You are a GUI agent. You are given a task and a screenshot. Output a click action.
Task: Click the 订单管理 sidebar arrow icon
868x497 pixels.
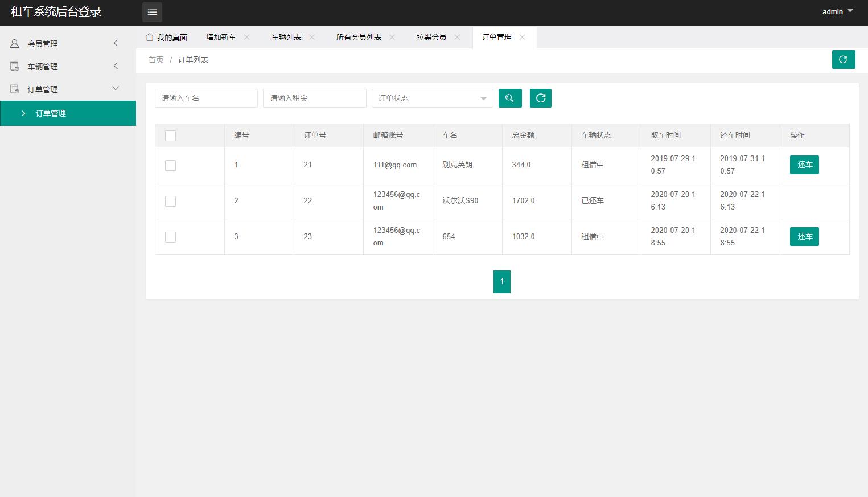(23, 113)
